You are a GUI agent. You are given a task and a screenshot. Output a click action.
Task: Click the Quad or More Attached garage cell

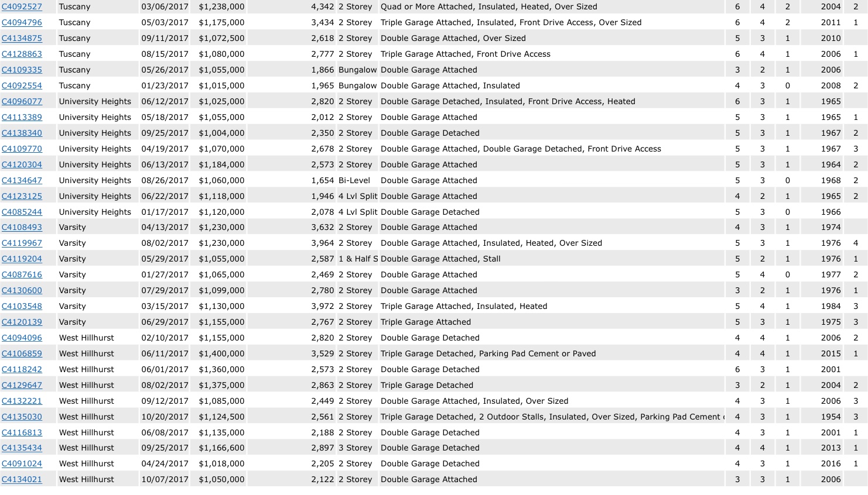click(x=488, y=7)
